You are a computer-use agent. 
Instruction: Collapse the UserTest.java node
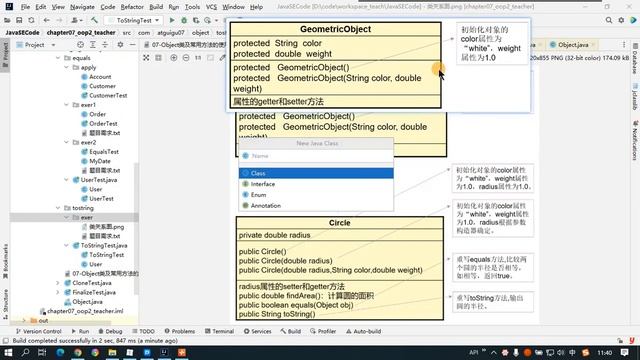(x=67, y=180)
